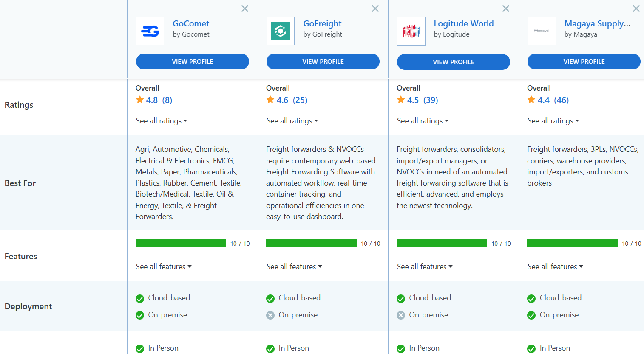Open the Logitude World title link
This screenshot has height=354, width=644.
(x=464, y=23)
